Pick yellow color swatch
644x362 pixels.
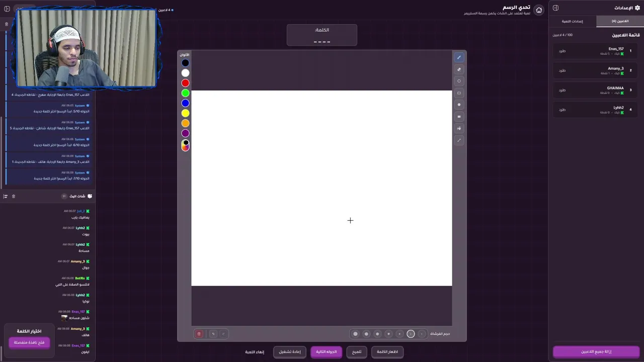(186, 113)
